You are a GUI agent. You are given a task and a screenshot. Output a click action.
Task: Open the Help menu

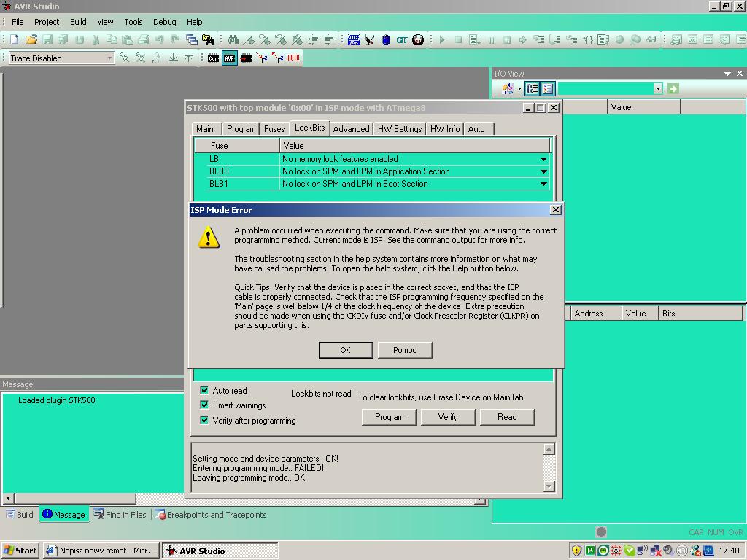click(x=194, y=22)
